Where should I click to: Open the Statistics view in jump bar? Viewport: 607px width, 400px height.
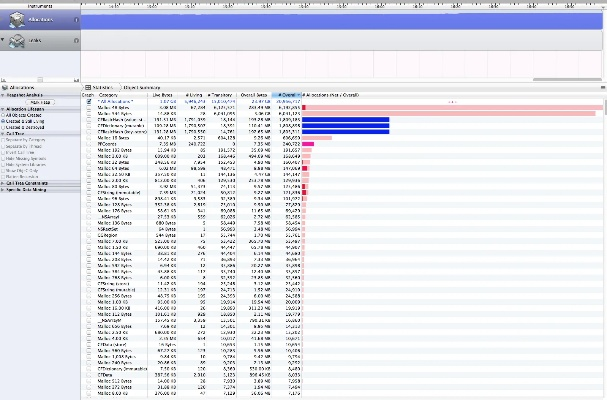pos(102,88)
